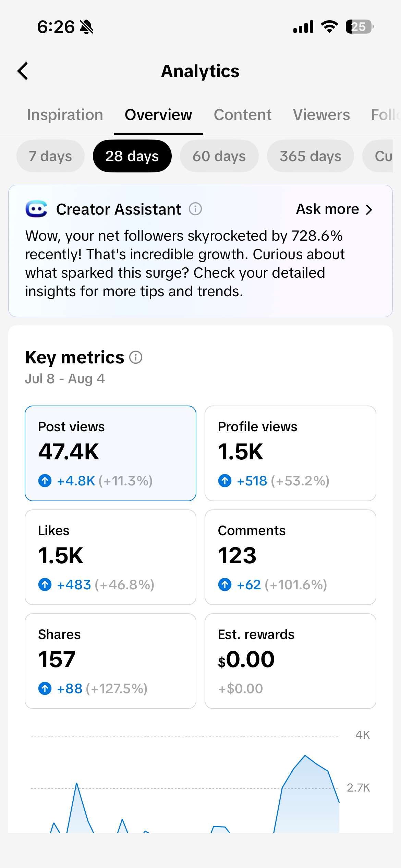The image size is (401, 868).
Task: Open Creator Assistant info icon
Action: tap(195, 209)
